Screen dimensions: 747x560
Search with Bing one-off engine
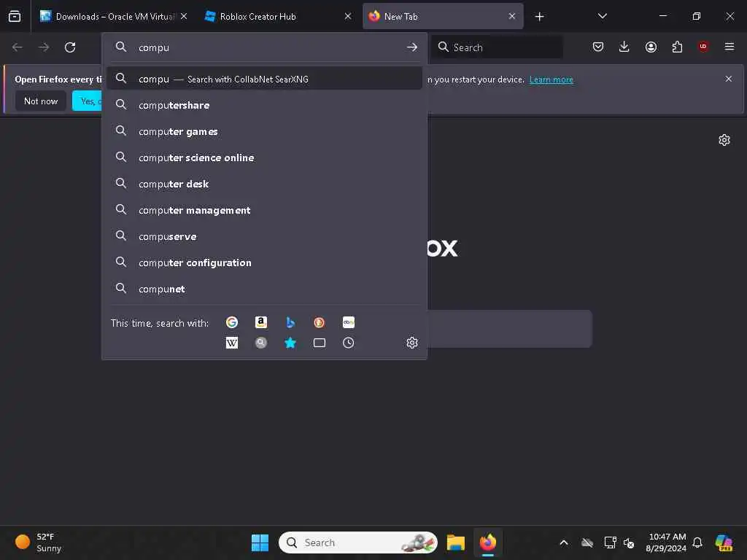coord(290,322)
